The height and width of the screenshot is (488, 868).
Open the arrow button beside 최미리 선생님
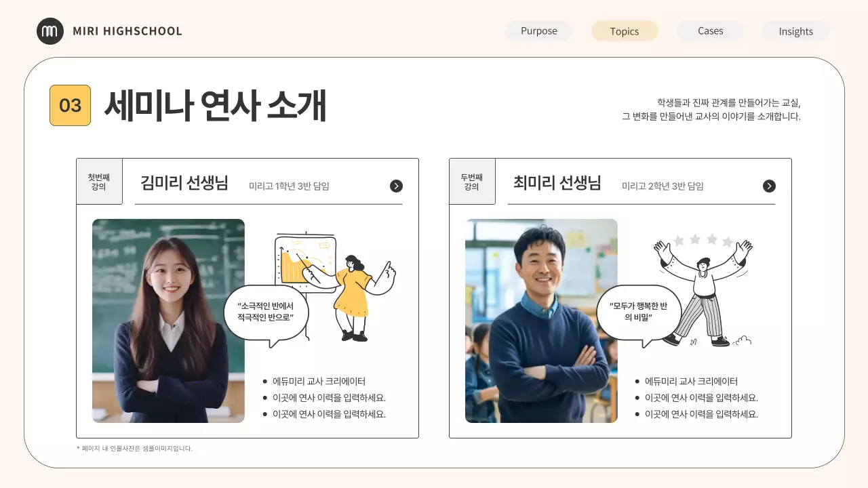coord(769,185)
